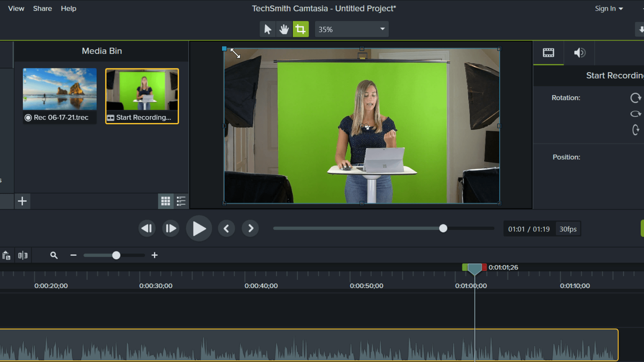
Task: Switch media bin to list details view
Action: click(x=181, y=201)
